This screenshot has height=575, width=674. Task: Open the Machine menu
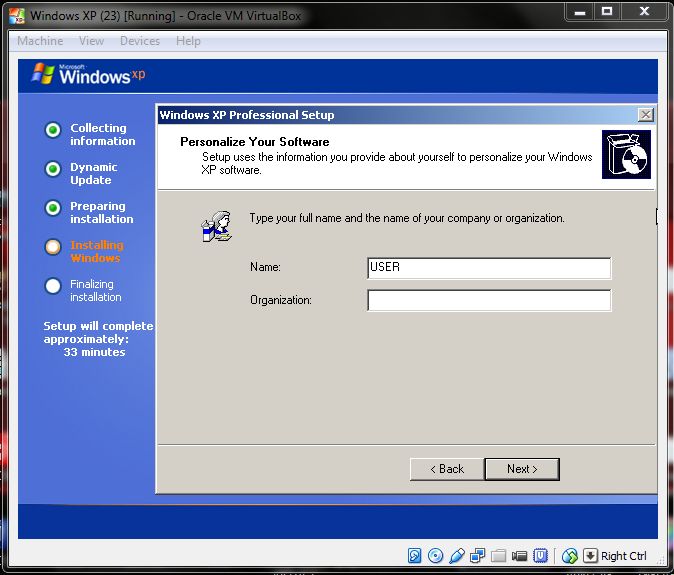tap(40, 41)
